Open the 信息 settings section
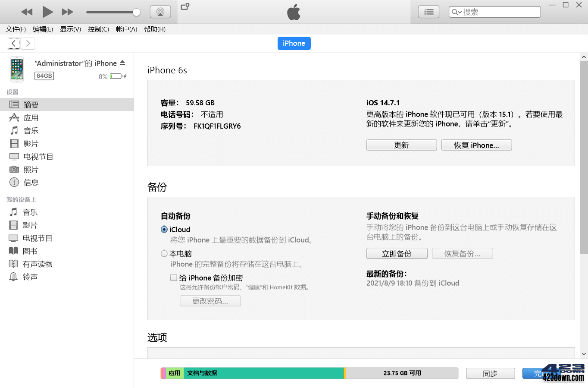The width and height of the screenshot is (588, 388). click(30, 182)
